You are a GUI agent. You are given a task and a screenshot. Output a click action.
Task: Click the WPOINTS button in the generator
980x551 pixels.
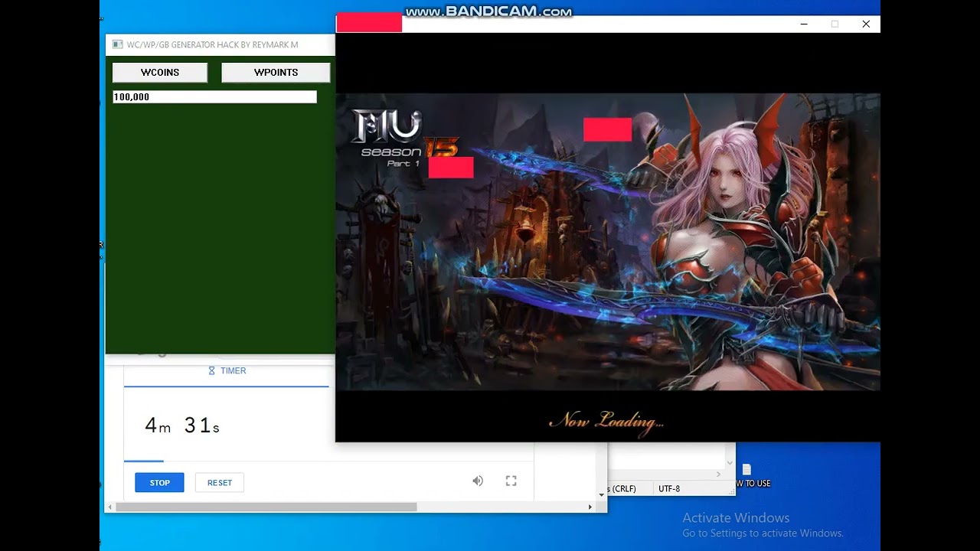click(276, 73)
